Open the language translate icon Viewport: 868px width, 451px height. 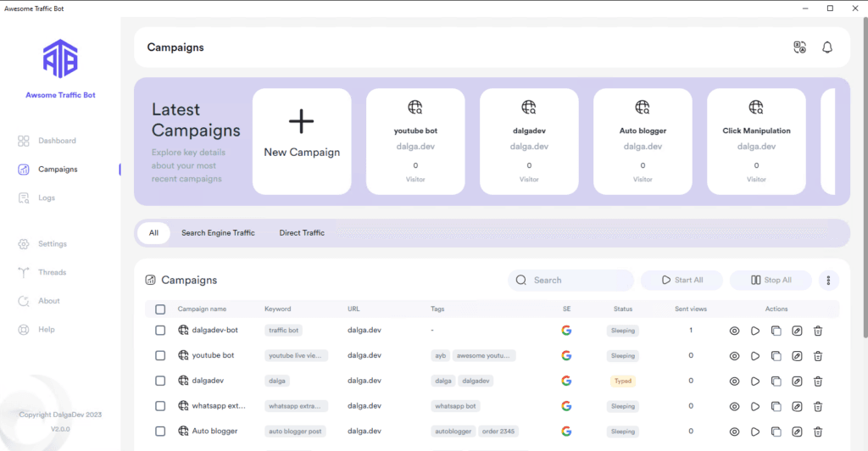pyautogui.click(x=799, y=47)
